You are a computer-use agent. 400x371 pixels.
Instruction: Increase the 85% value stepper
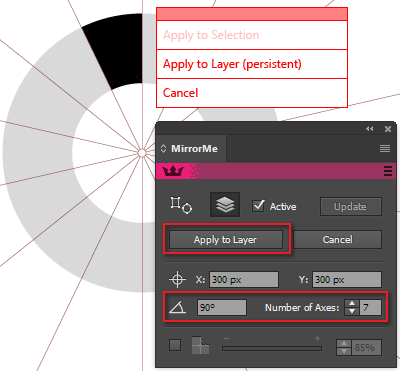[x=344, y=344]
